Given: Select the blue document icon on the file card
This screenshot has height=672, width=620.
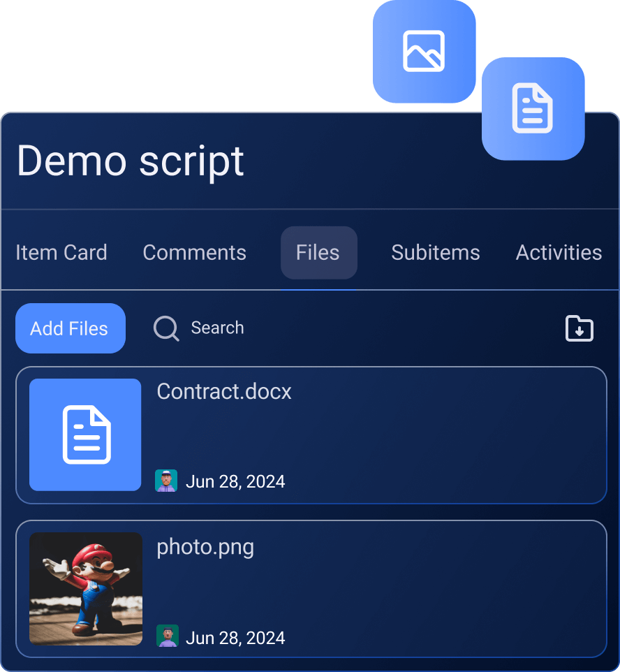Looking at the screenshot, I should (85, 434).
